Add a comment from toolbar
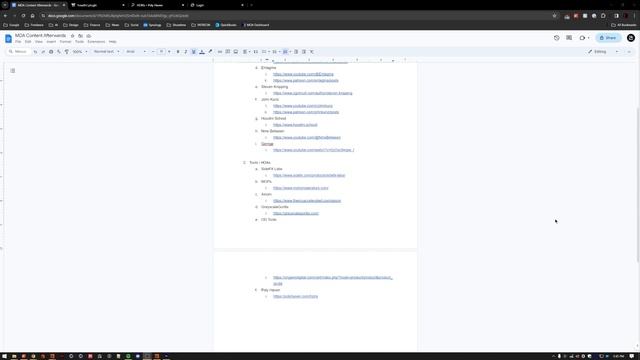Image resolution: width=640 pixels, height=360 pixels. click(228, 52)
